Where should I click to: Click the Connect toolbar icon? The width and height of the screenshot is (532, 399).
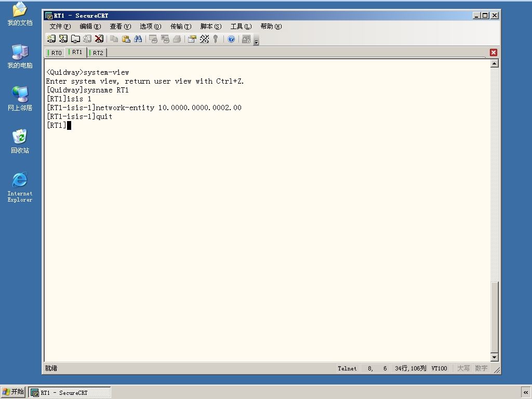[51, 39]
